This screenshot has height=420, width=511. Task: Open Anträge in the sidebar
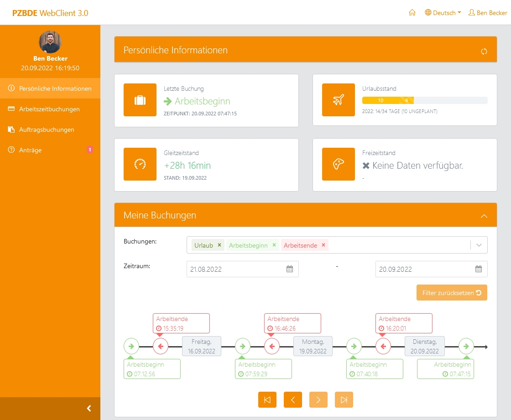(x=31, y=150)
